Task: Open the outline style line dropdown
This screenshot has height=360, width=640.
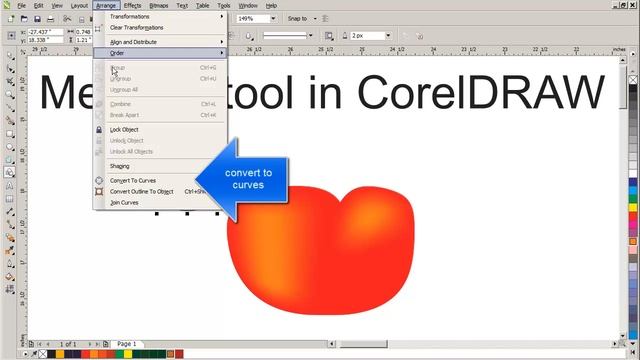Action: (x=311, y=36)
